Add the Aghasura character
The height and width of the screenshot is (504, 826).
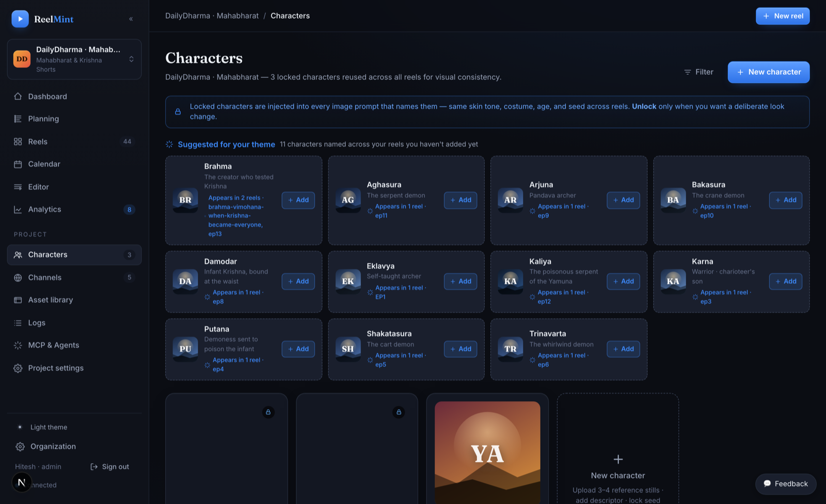click(x=460, y=200)
